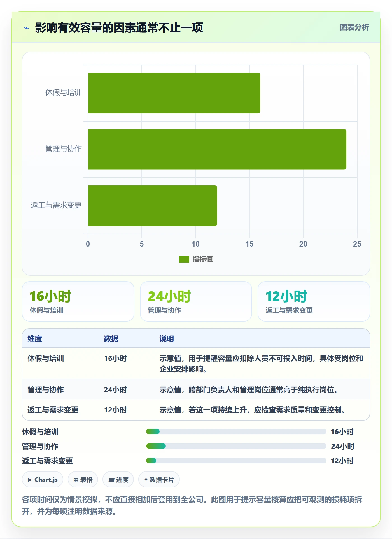
Task: Click the lightning icon beside the title
Action: coord(27,28)
